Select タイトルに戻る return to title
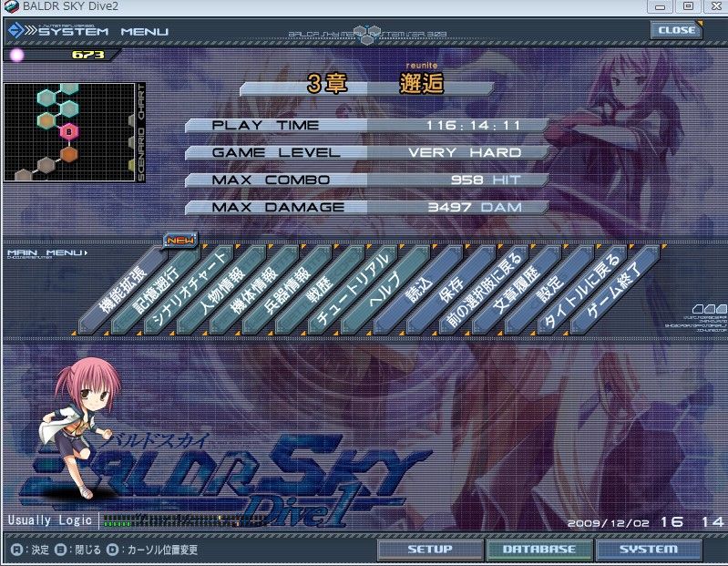 581,290
